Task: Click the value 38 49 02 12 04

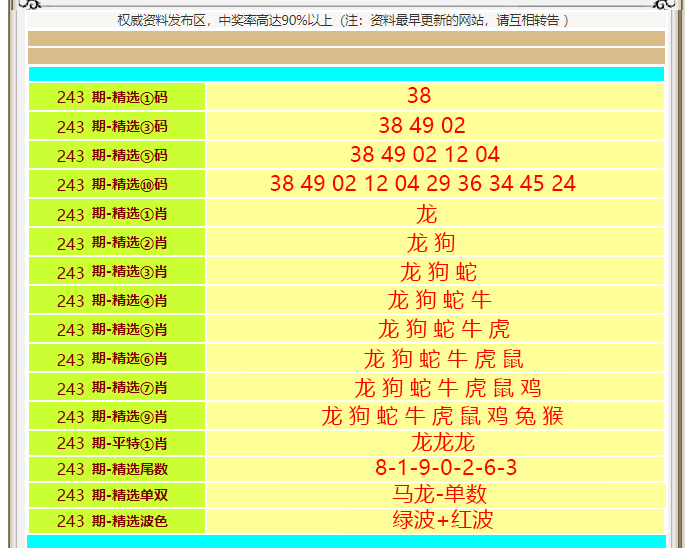Action: point(425,154)
